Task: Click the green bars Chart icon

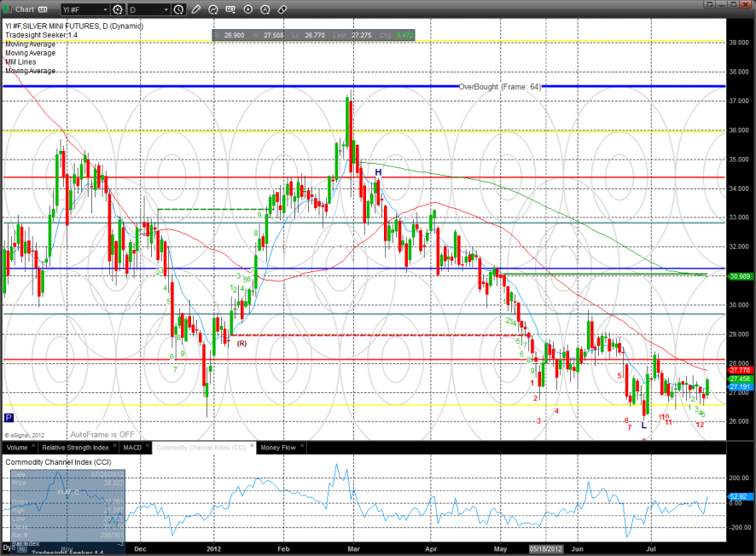Action: [x=7, y=9]
